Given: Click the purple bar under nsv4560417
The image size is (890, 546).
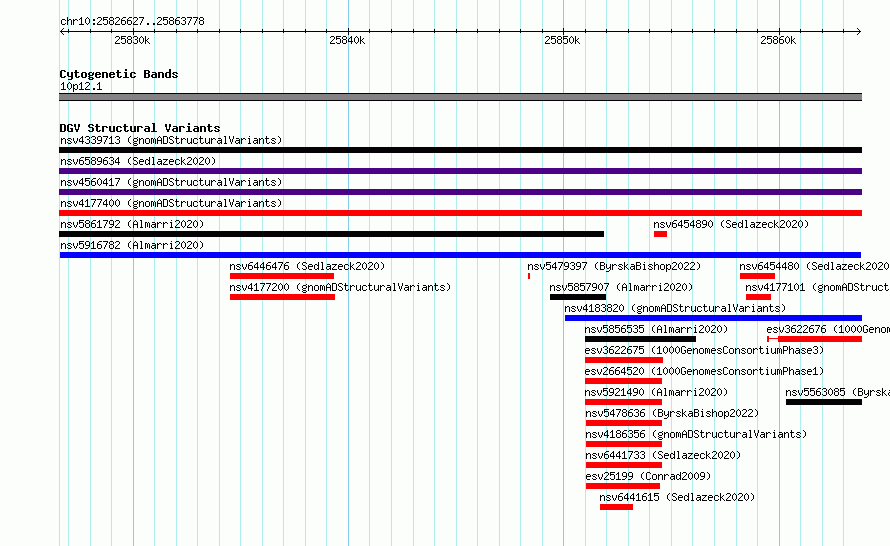Looking at the screenshot, I should pyautogui.click(x=460, y=192).
